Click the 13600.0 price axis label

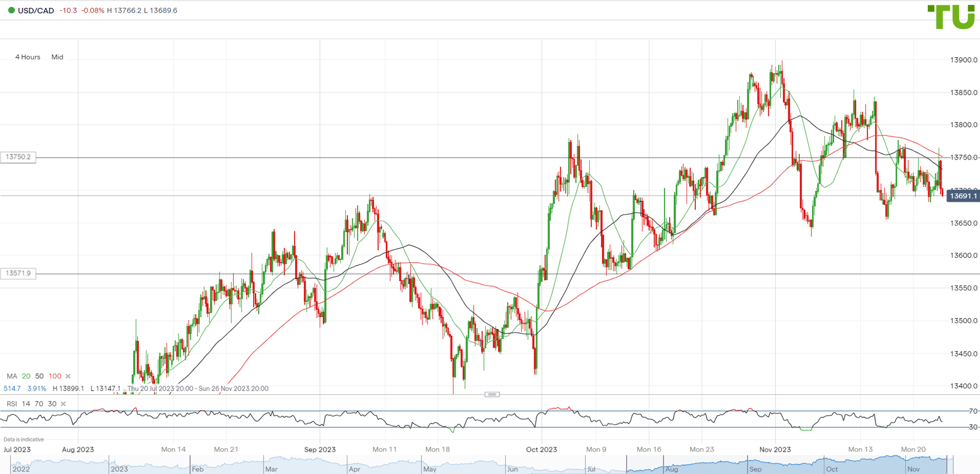tap(964, 256)
